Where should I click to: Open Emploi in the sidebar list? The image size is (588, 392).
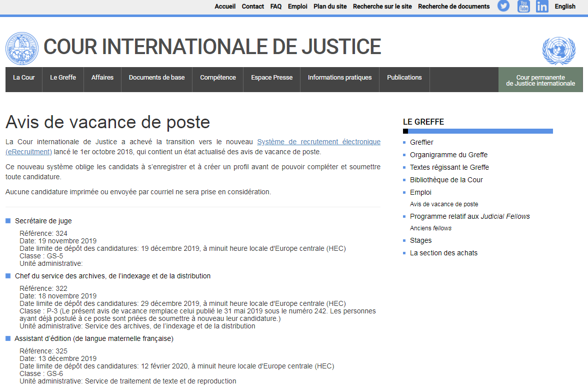(x=420, y=192)
